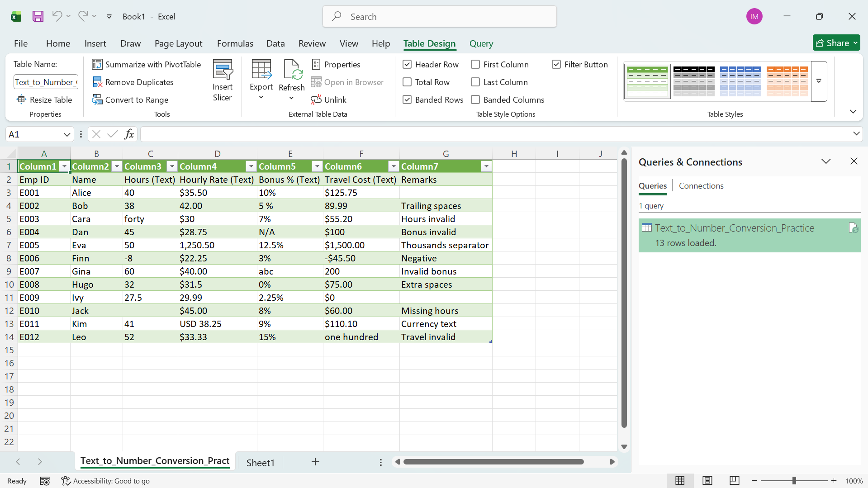Close the Queries & Connections pane
The height and width of the screenshot is (488, 868).
[x=854, y=161]
